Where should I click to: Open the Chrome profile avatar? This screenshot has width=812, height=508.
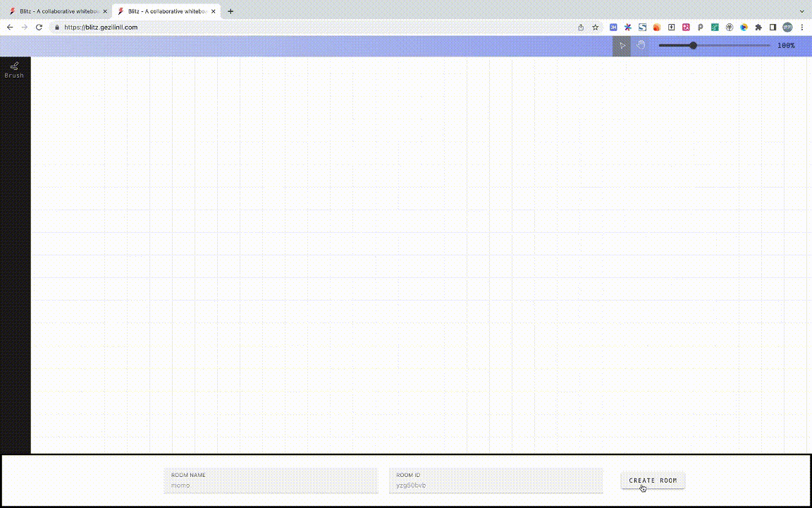[x=787, y=28]
